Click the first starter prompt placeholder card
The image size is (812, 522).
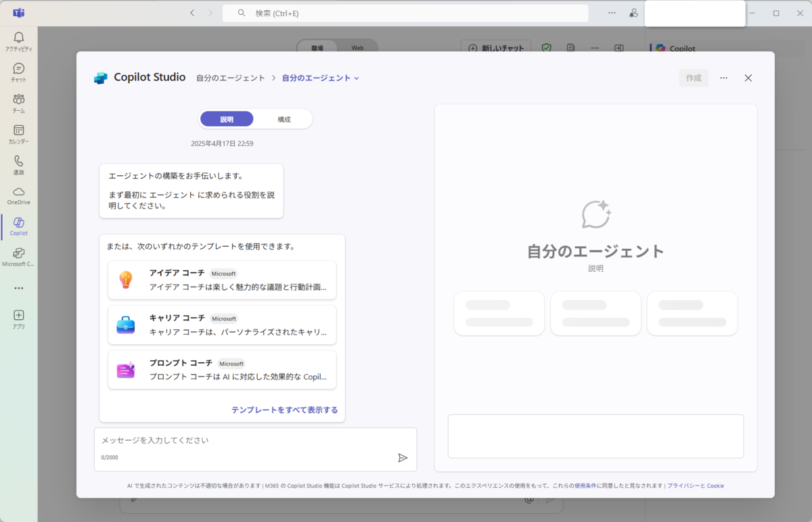point(499,313)
